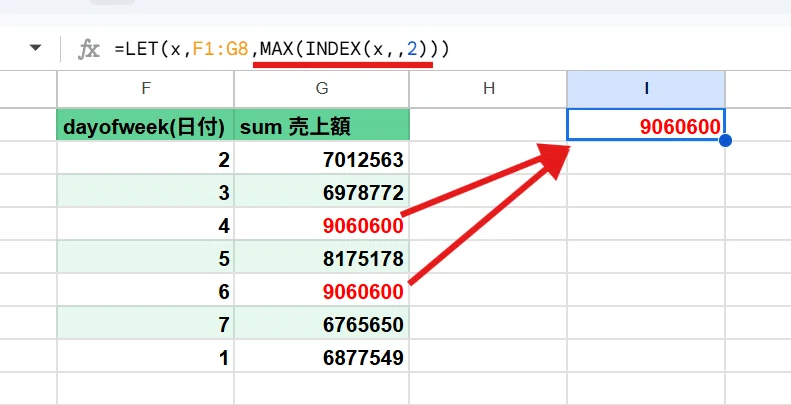The width and height of the screenshot is (791, 405).
Task: Select the sum 売上額 header cell
Action: 322,125
